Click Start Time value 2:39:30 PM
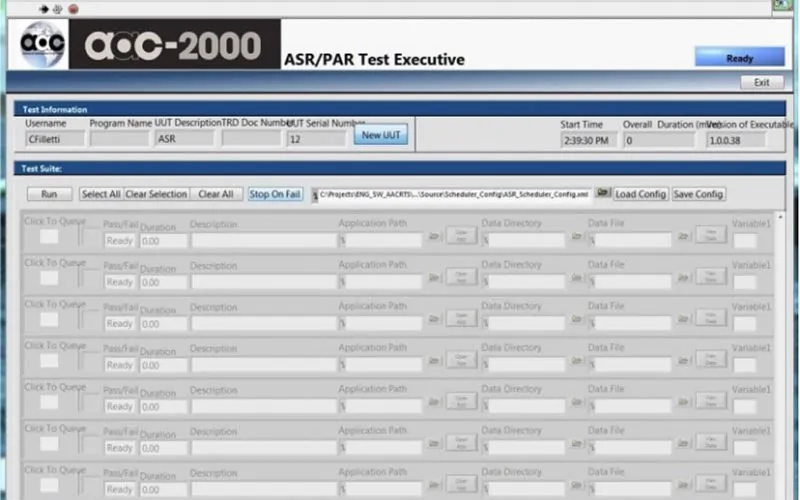The image size is (800, 500). pyautogui.click(x=589, y=140)
